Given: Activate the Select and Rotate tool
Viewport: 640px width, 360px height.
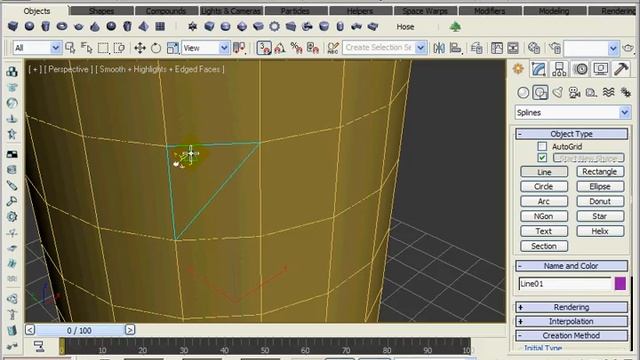Looking at the screenshot, I should click(156, 48).
